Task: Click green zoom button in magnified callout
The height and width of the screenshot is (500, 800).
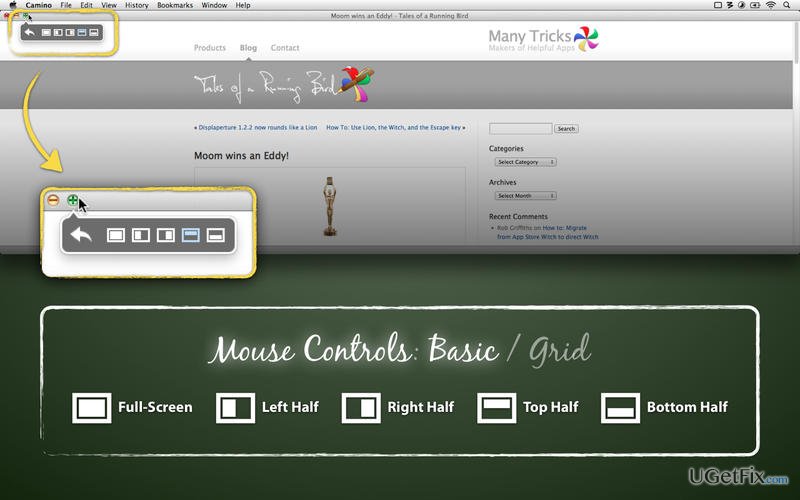Action: [73, 200]
